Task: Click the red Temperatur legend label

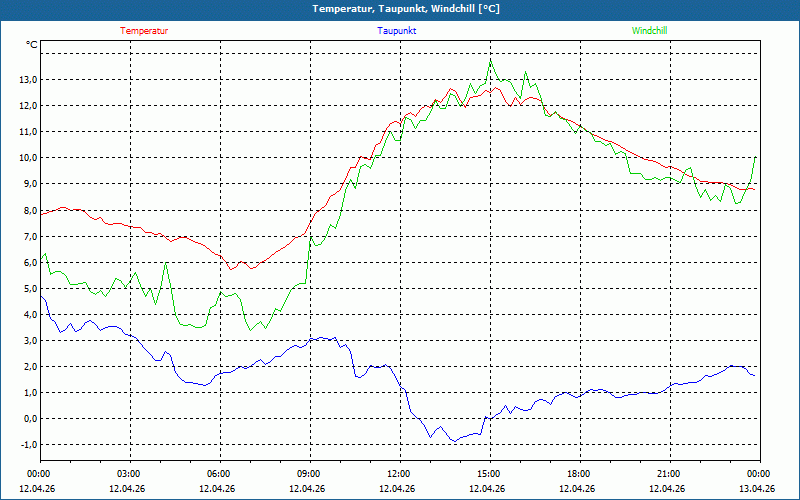Action: click(144, 31)
